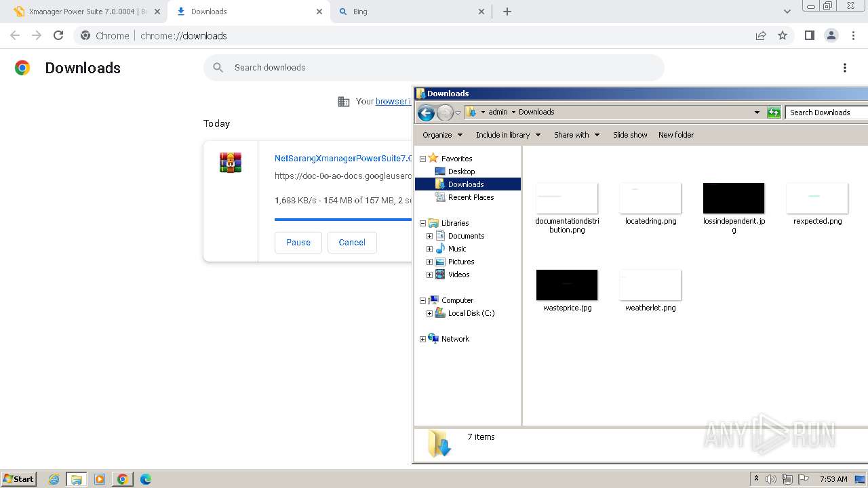Pause the NetSarang download
Viewport: 868px width, 488px height.
tap(298, 242)
